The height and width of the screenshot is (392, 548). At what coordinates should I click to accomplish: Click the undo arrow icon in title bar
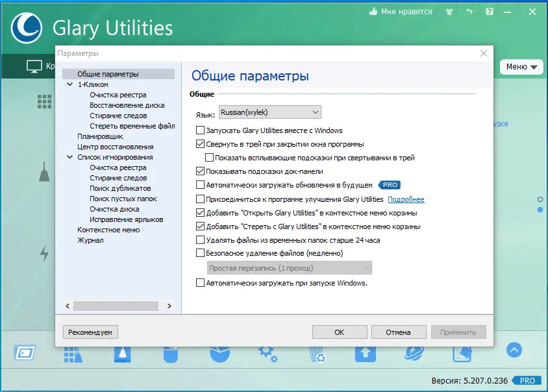[x=469, y=12]
